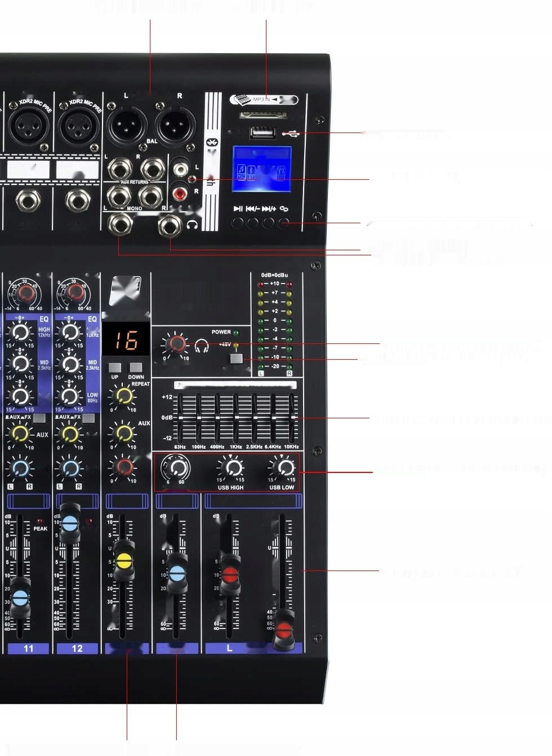Viewport: 552px width, 756px height.
Task: Click the green POWER indicator LED
Action: click(x=236, y=333)
